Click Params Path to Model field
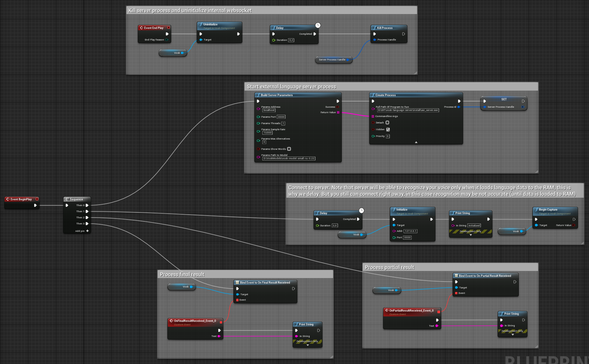The width and height of the screenshot is (589, 364). tap(289, 159)
